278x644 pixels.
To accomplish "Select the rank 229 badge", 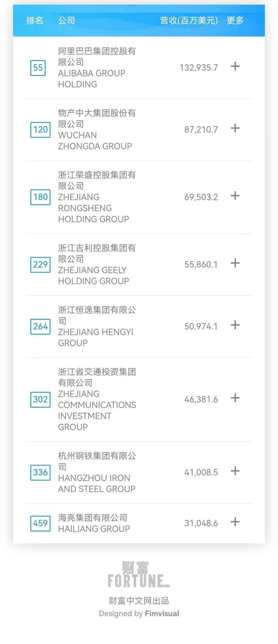I will pos(40,264).
